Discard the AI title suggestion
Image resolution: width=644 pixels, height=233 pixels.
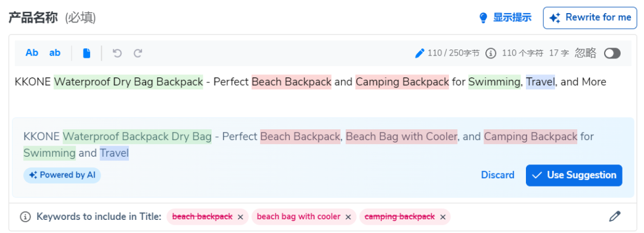pos(498,175)
